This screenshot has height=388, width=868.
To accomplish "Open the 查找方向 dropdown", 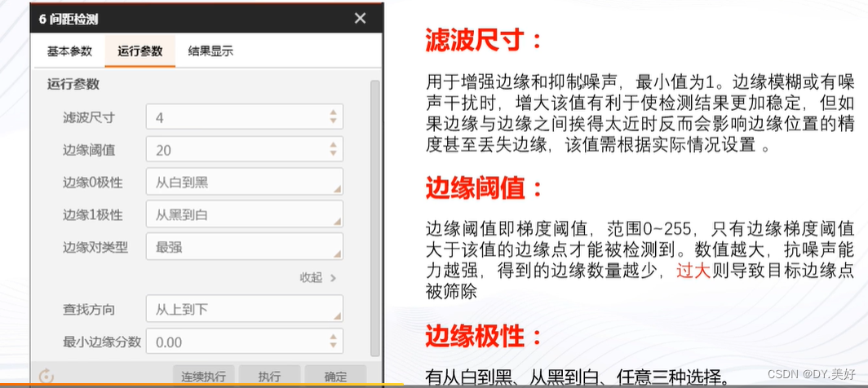I will coord(245,308).
